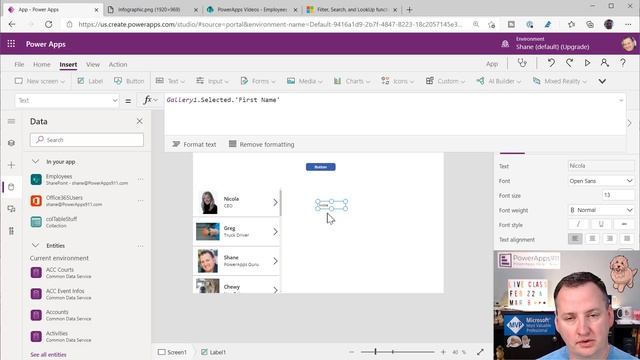The height and width of the screenshot is (360, 640).
Task: Open the Insert plus icon in sidebar
Action: [x=11, y=165]
